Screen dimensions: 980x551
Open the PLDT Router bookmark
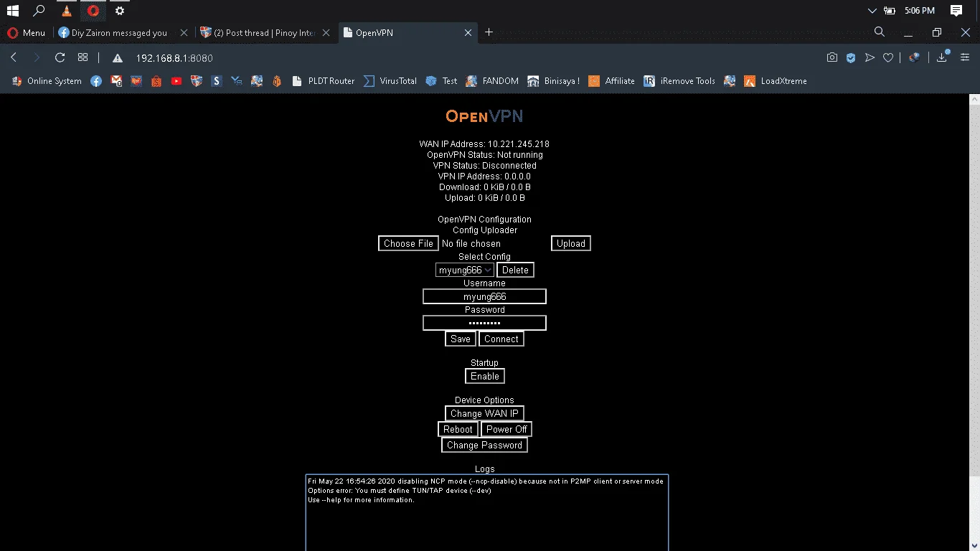click(324, 81)
